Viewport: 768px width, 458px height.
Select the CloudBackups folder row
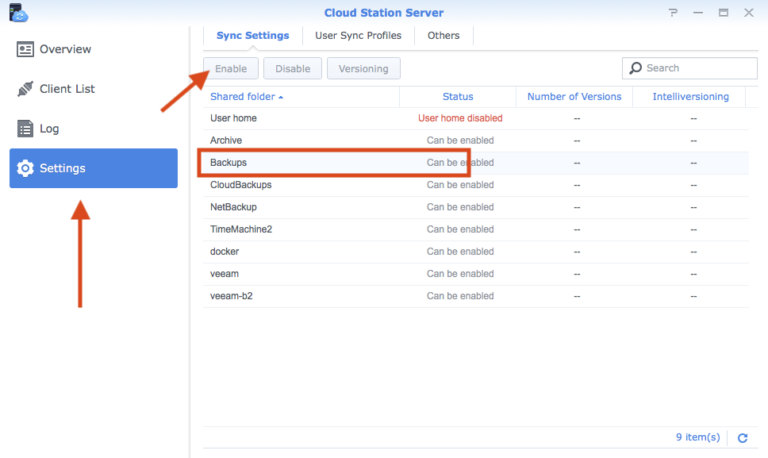pyautogui.click(x=476, y=185)
